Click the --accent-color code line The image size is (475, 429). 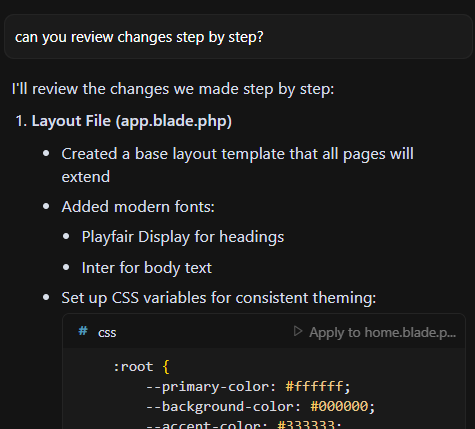(x=244, y=425)
